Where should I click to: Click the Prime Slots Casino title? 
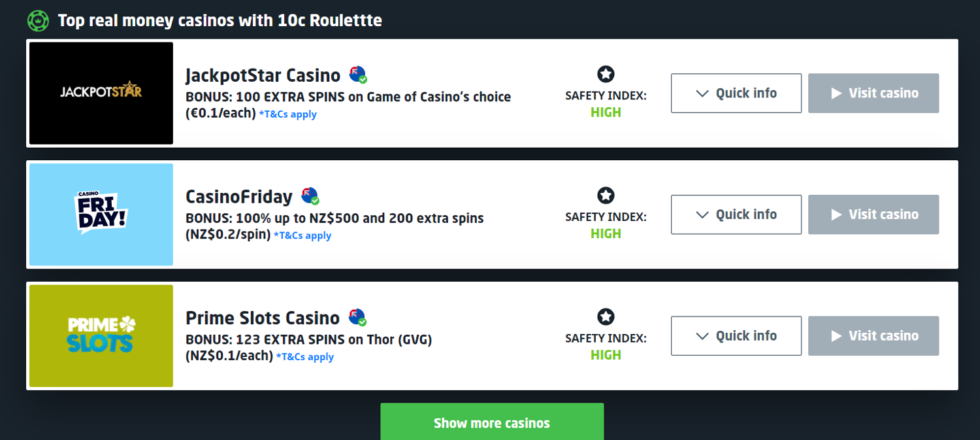point(263,318)
